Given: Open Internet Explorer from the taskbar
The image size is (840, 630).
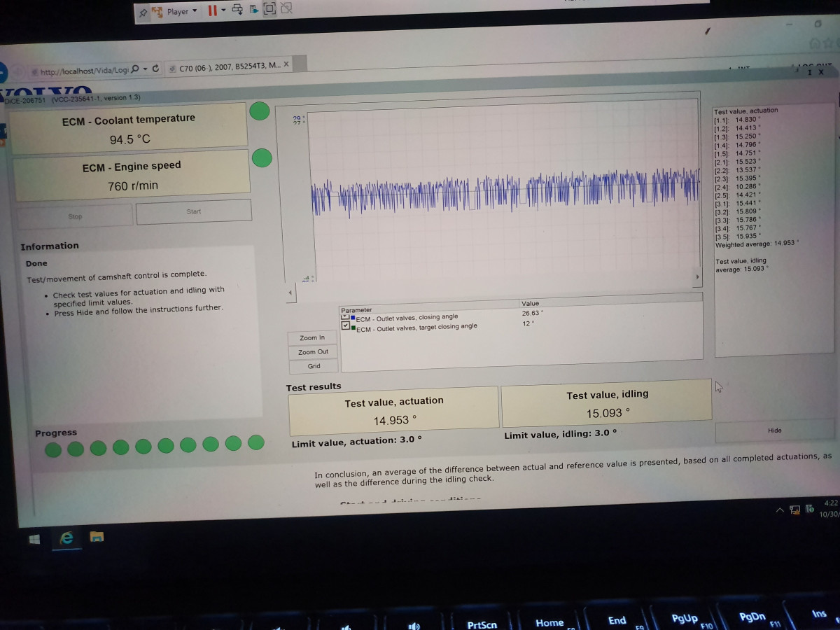Looking at the screenshot, I should point(66,538).
